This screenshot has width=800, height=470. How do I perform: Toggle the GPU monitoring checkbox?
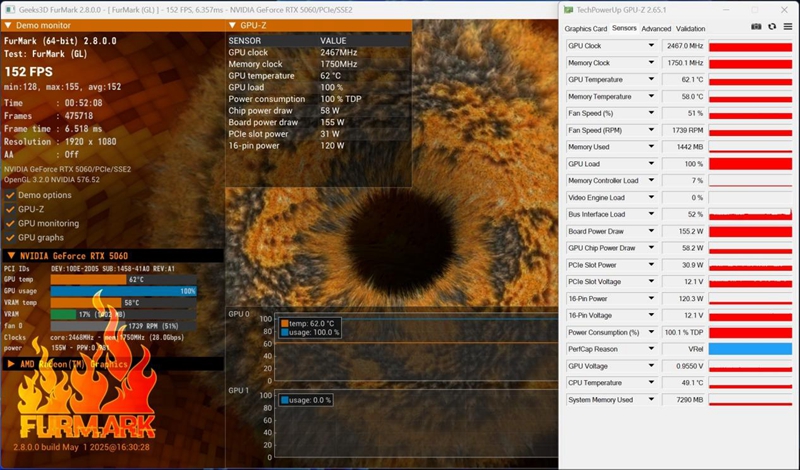[9, 224]
